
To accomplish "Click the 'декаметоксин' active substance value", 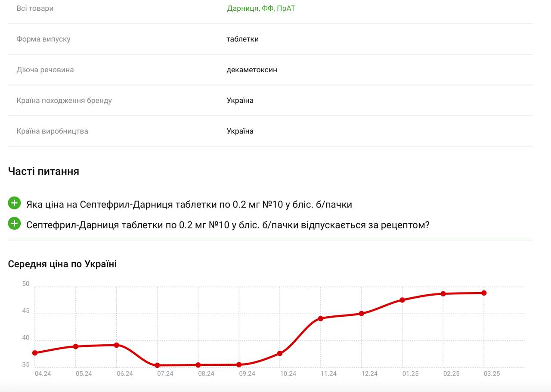I will tap(252, 70).
